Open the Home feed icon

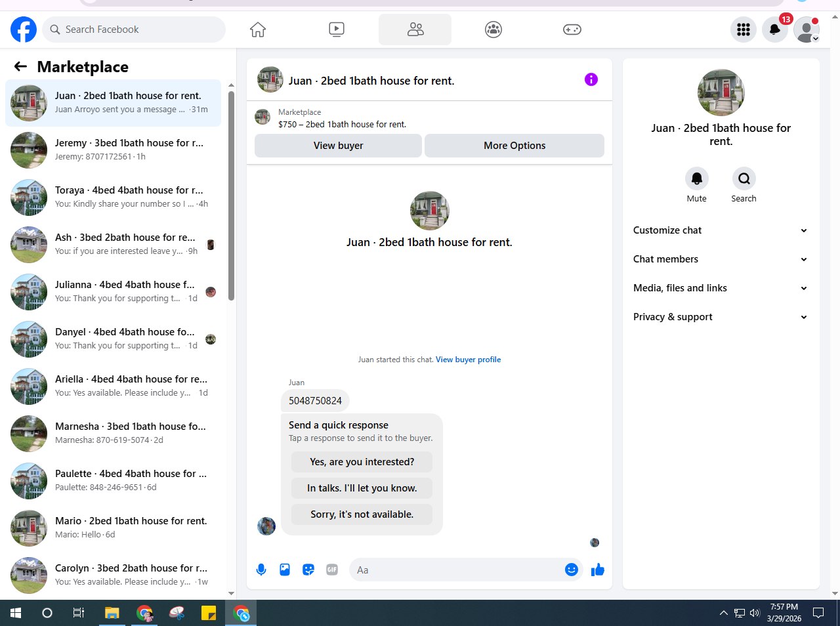tap(258, 30)
